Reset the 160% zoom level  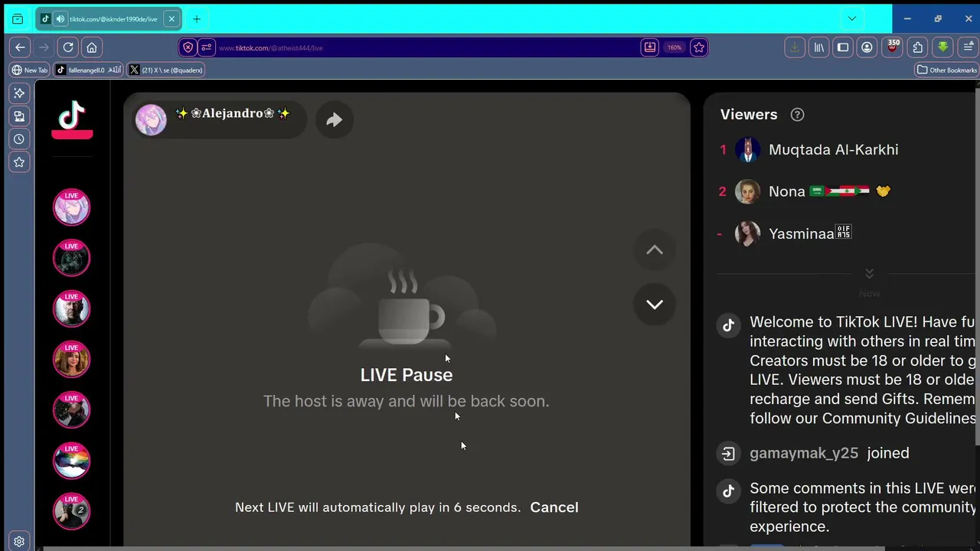tap(674, 47)
